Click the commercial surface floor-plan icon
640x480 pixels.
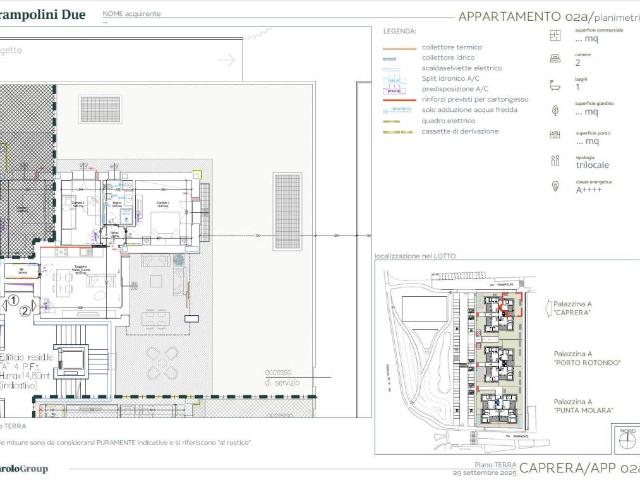[x=555, y=36]
